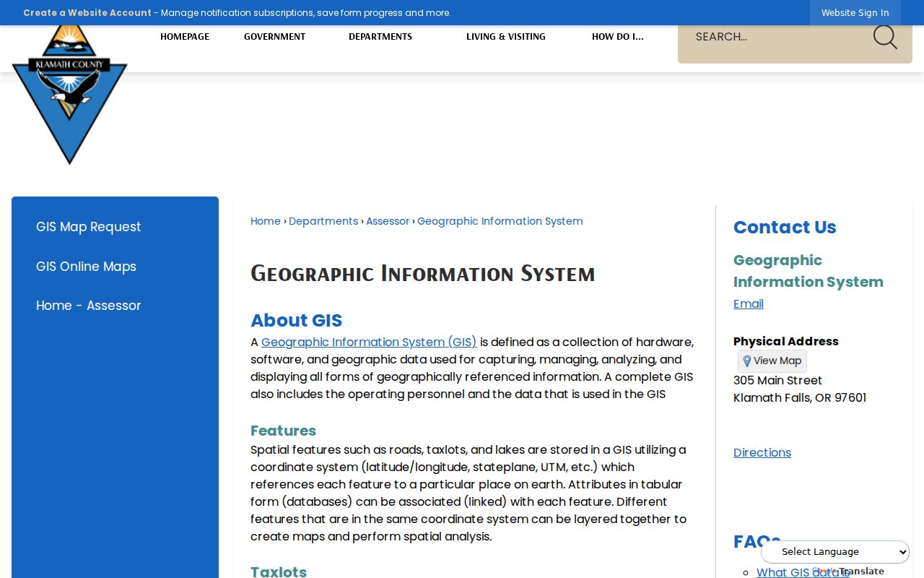Click the Departments breadcrumb link
Image resolution: width=924 pixels, height=578 pixels.
pyautogui.click(x=323, y=221)
